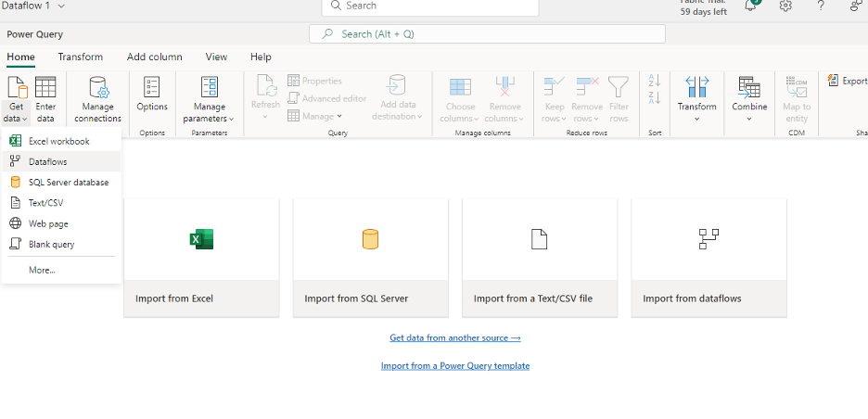The image size is (868, 419).
Task: Click the top Search field
Action: click(430, 6)
